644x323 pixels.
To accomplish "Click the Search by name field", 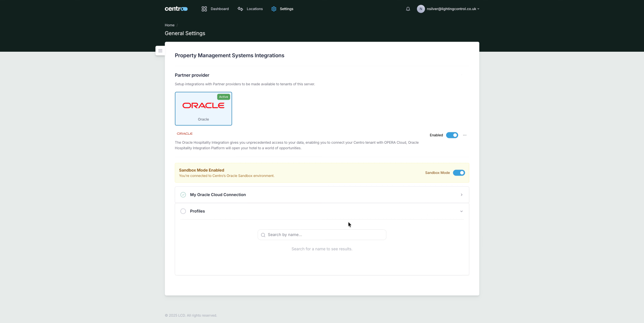I will tap(322, 235).
